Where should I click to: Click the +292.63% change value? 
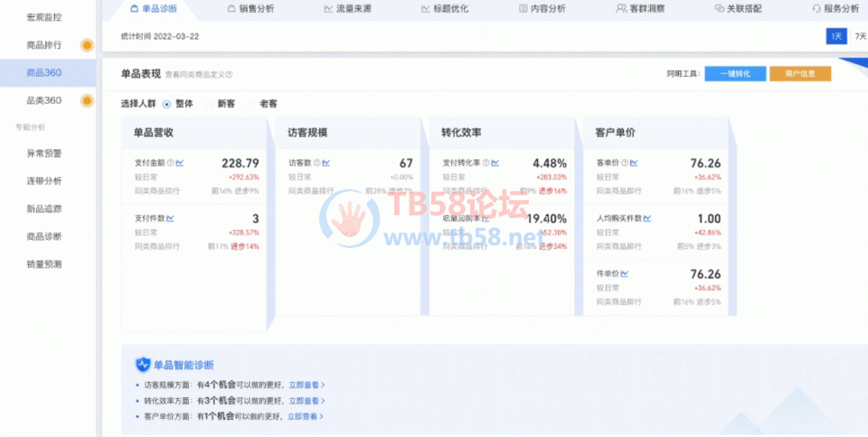[243, 177]
